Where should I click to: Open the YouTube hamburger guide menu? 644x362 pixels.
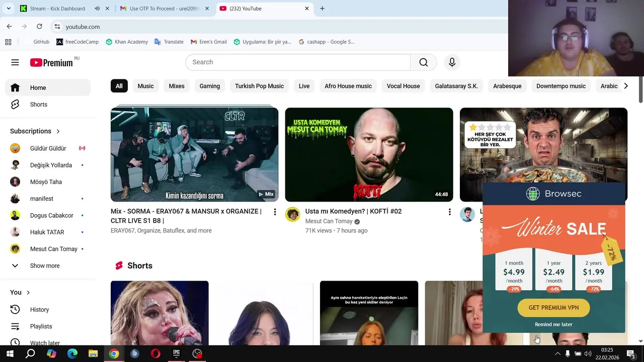[x=15, y=62]
